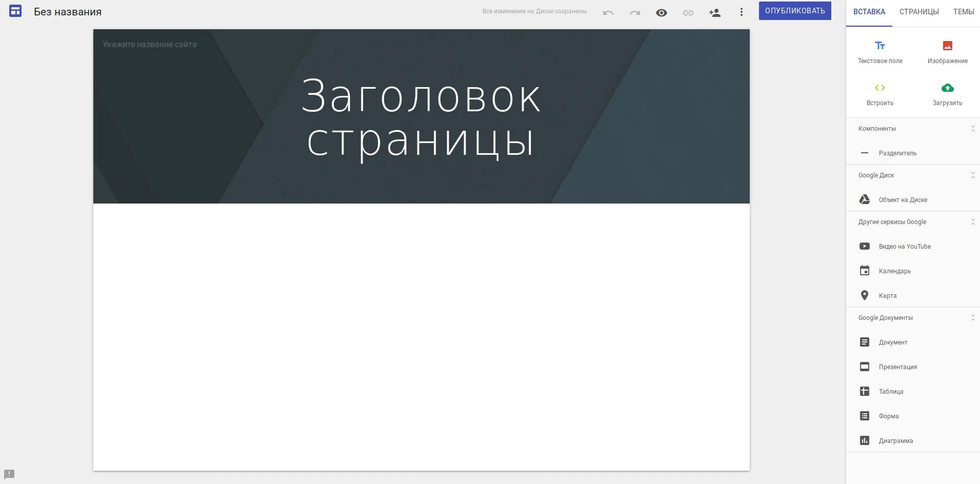This screenshot has height=484, width=980.
Task: Send feedback via the exclamation icon
Action: (x=9, y=474)
